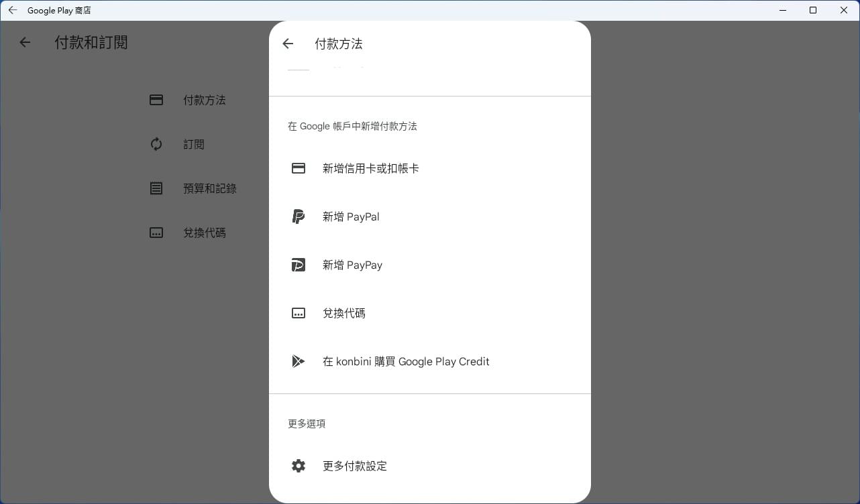This screenshot has width=860, height=504.
Task: Click list icon beside 預算和記錄
Action: [x=156, y=188]
